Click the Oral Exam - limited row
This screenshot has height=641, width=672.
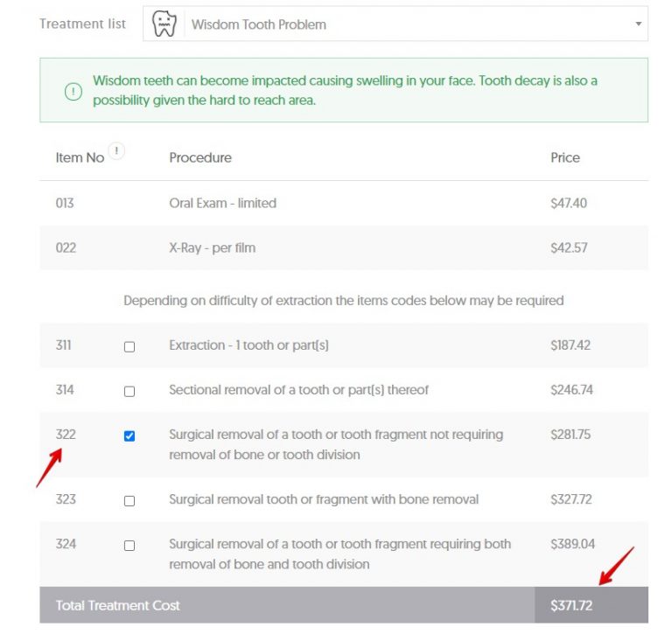222,203
